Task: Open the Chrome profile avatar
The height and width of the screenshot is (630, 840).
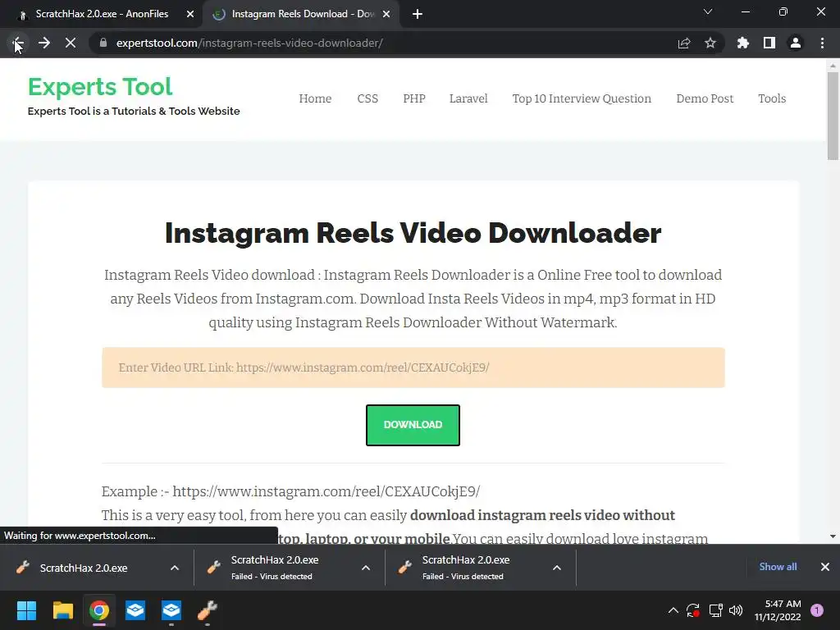Action: (x=795, y=43)
